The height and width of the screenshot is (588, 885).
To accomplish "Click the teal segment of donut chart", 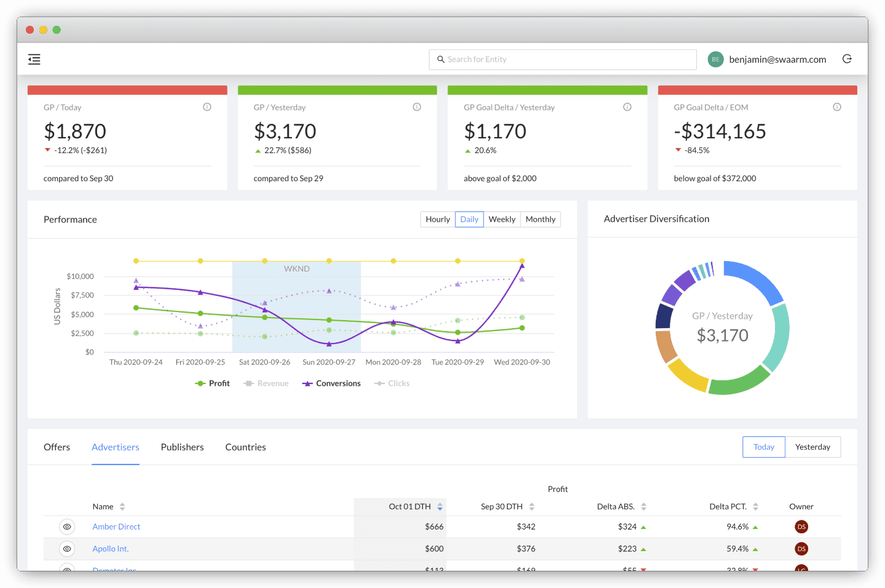I will 779,337.
